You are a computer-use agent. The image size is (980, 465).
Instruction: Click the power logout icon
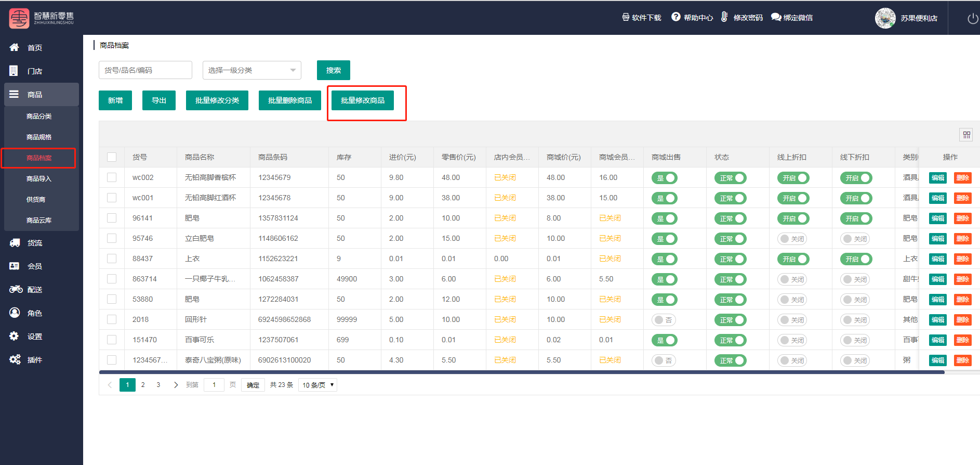[973, 18]
